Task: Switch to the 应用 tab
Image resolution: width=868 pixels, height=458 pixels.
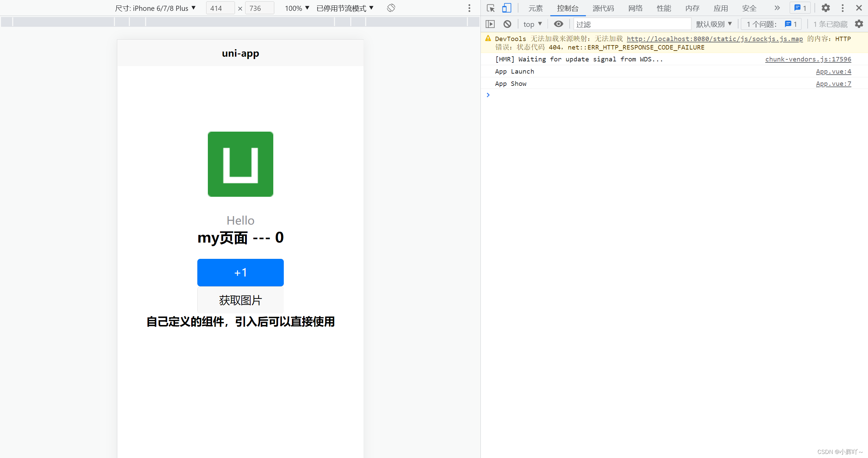Action: (721, 8)
